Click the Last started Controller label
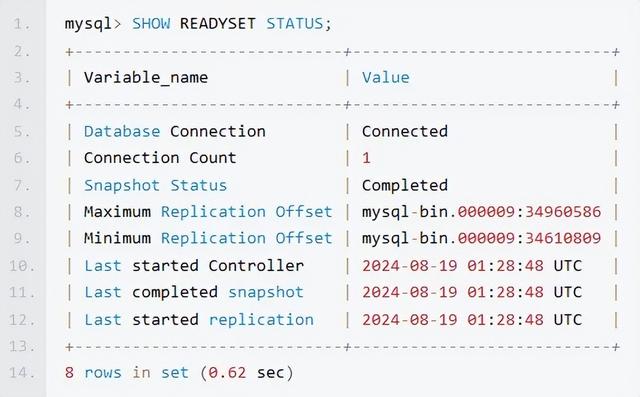The width and height of the screenshot is (640, 397). [194, 266]
